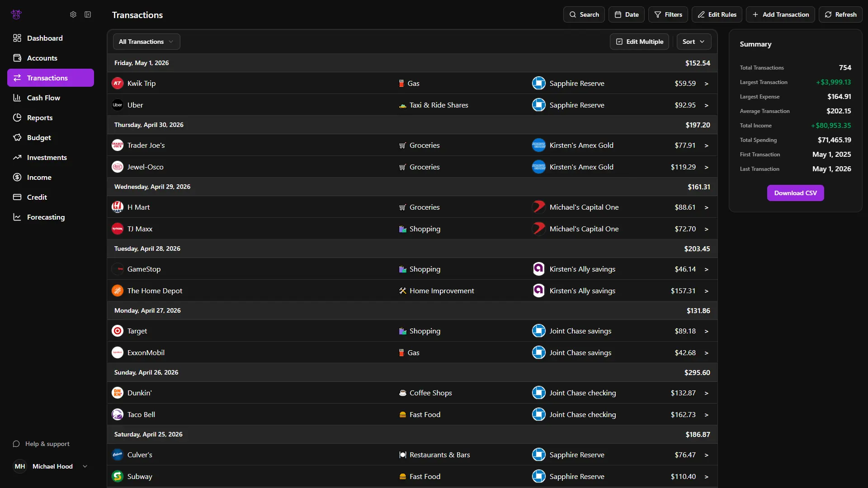868x488 pixels.
Task: Click Amex icon on Trader Joe's row
Action: (x=539, y=145)
